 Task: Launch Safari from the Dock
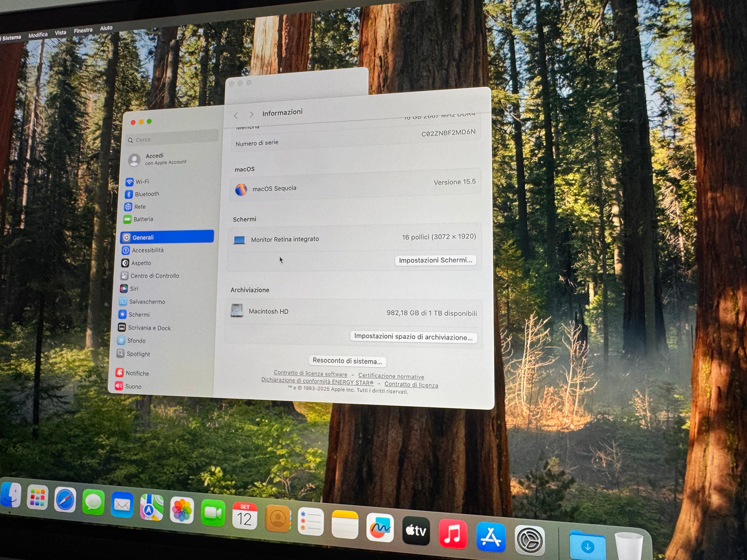65,500
